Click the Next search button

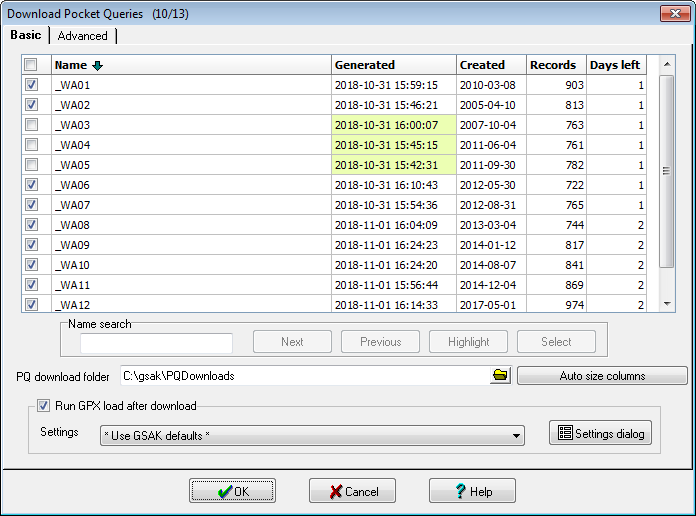[292, 341]
